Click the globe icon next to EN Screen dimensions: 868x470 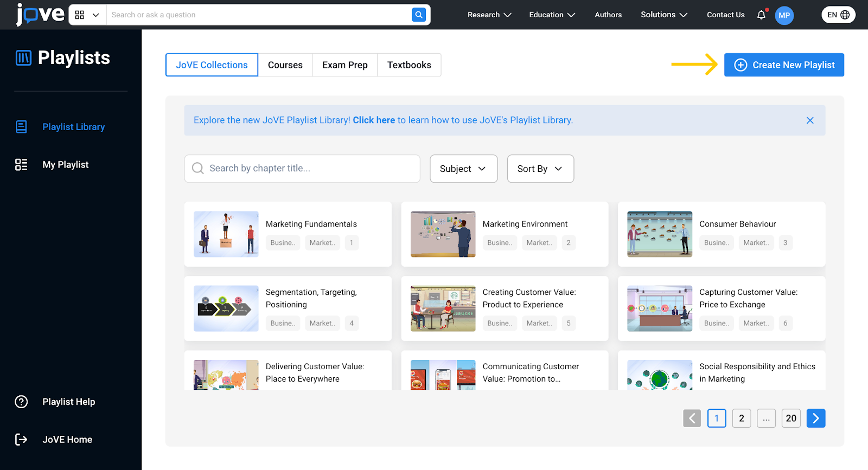click(845, 15)
